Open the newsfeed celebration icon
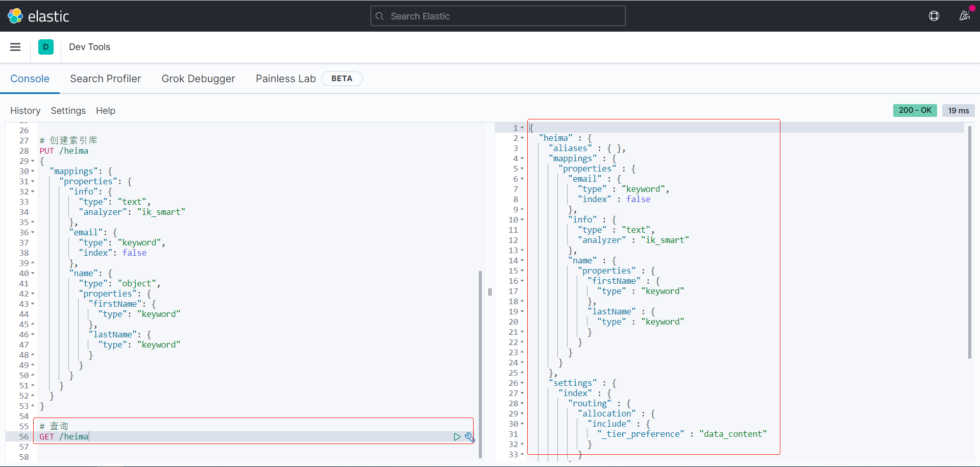 (x=964, y=16)
